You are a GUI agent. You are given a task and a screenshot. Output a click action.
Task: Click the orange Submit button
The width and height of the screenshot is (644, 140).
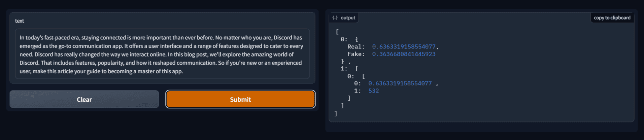(240, 99)
